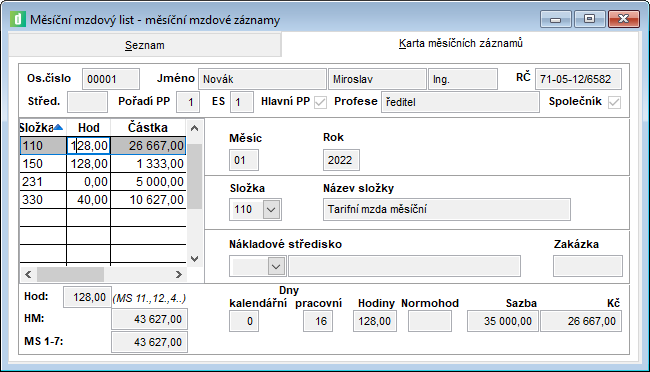Select the row with složka 150
650x372 pixels.
(x=102, y=164)
